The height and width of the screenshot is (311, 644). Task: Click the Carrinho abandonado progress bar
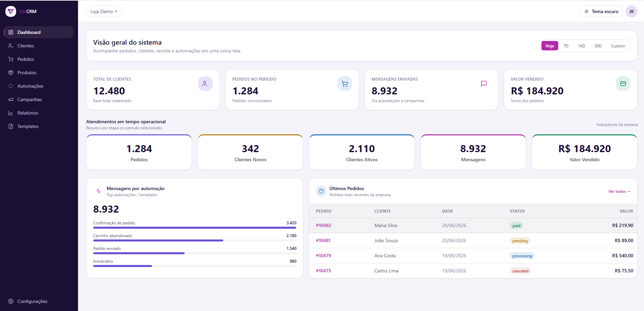click(195, 240)
